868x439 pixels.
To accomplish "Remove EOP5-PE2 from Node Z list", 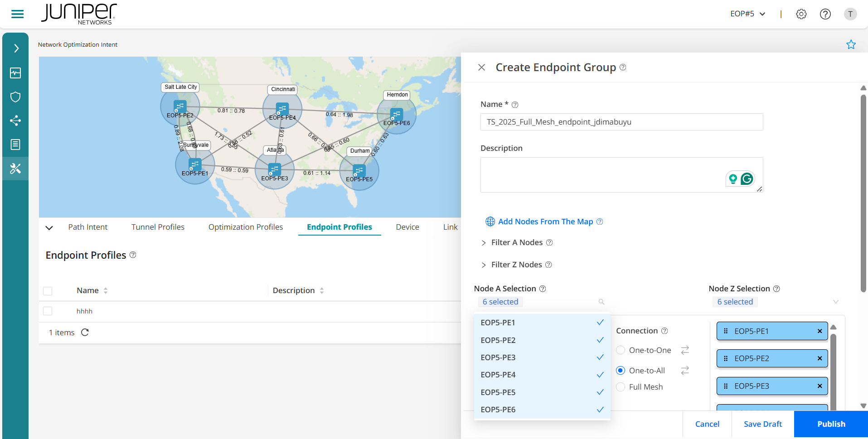I will coord(820,358).
